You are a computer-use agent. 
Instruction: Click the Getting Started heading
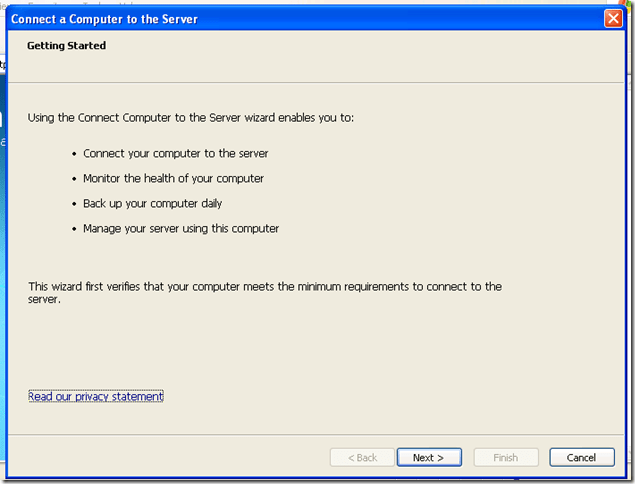[x=66, y=45]
